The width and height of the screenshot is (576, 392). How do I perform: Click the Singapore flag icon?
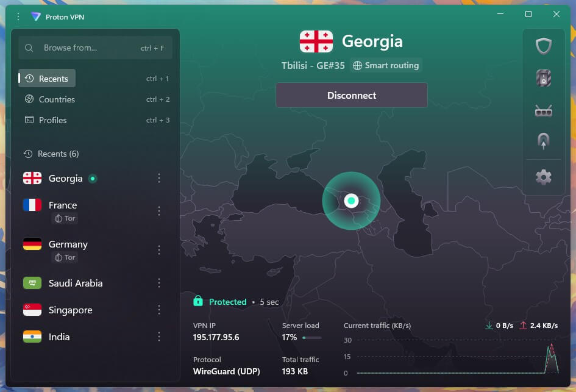(32, 310)
